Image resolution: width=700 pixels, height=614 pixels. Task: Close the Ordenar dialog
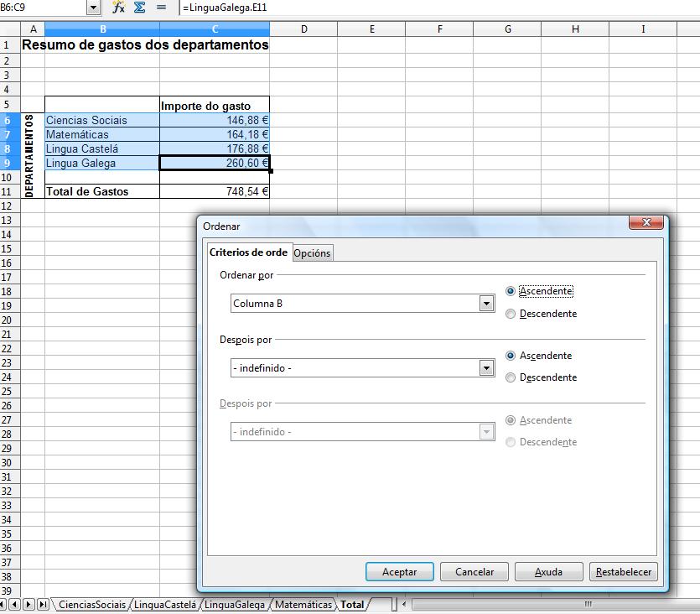[x=646, y=224]
